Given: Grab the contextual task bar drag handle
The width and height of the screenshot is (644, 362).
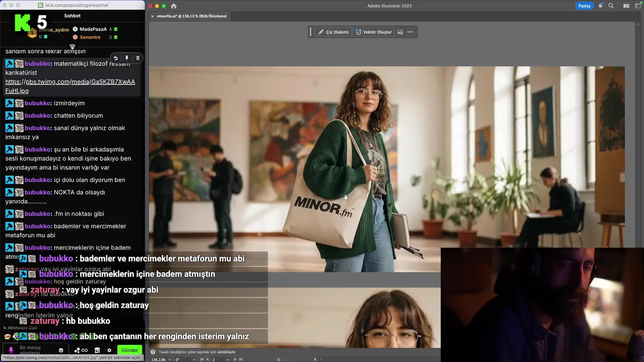Looking at the screenshot, I should (x=311, y=32).
